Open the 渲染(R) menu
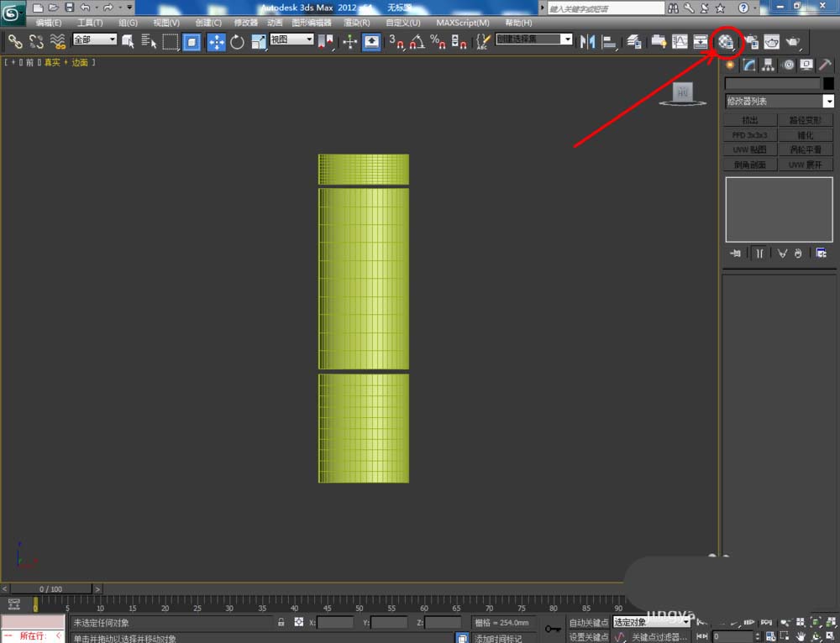This screenshot has height=643, width=840. (x=355, y=23)
